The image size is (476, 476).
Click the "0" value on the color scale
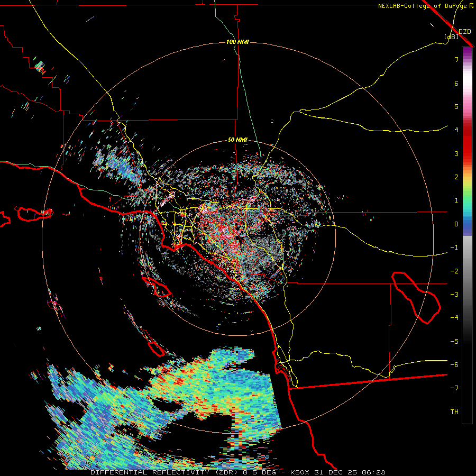(x=456, y=224)
